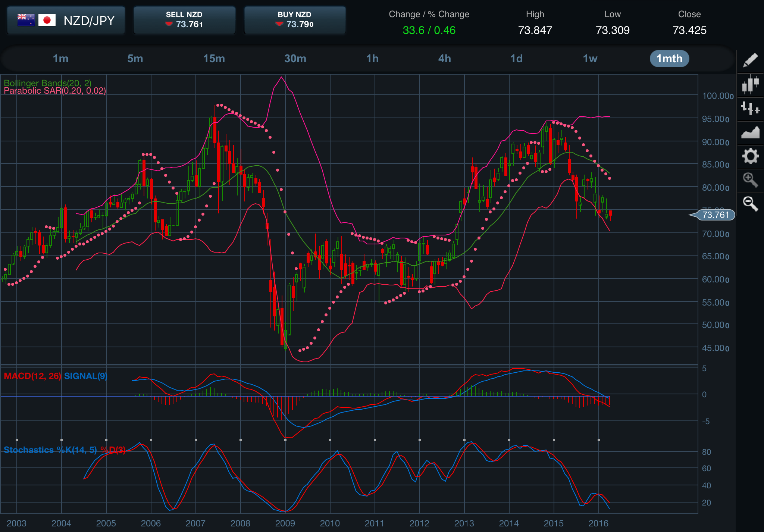The height and width of the screenshot is (532, 764).
Task: Select the 4h timeframe
Action: (444, 59)
